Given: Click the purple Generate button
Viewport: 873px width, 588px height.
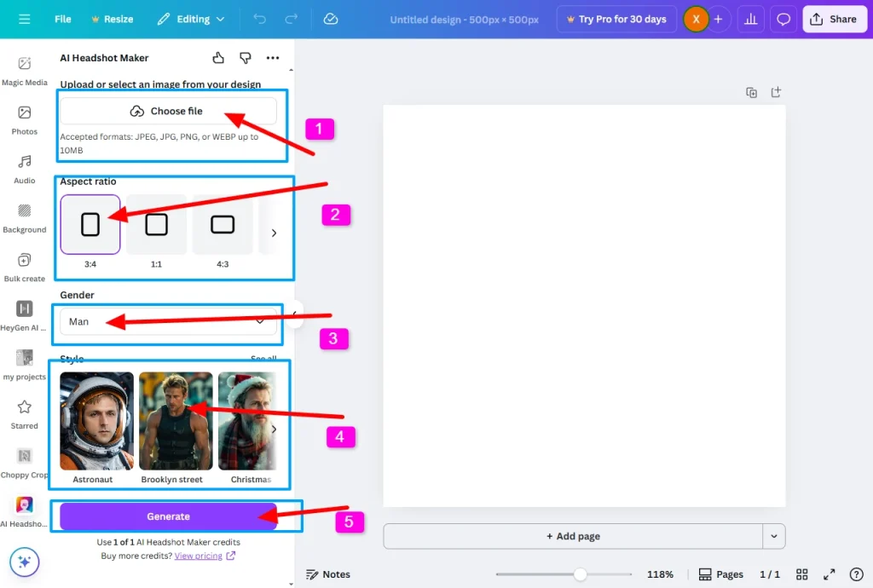Looking at the screenshot, I should pyautogui.click(x=168, y=516).
